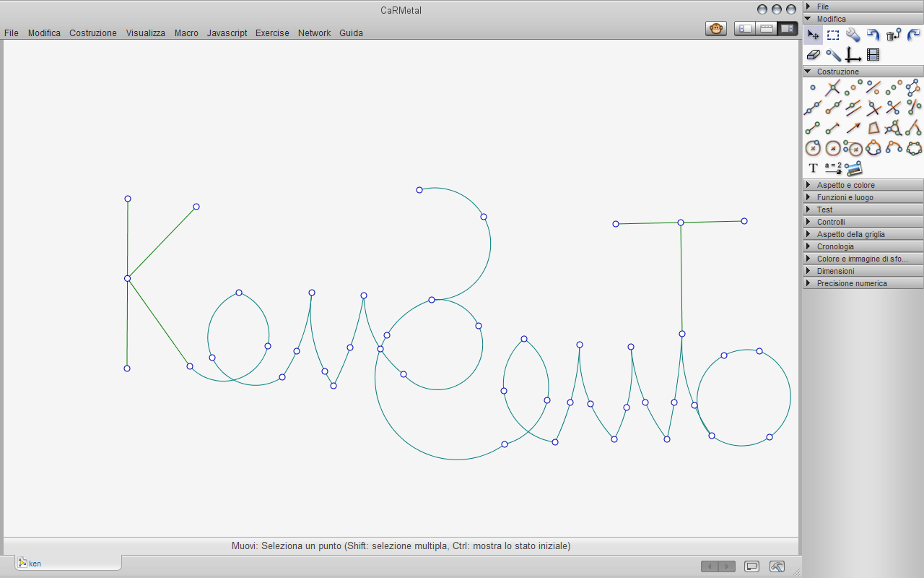The image size is (924, 578).
Task: Select the point creation tool
Action: (x=813, y=87)
